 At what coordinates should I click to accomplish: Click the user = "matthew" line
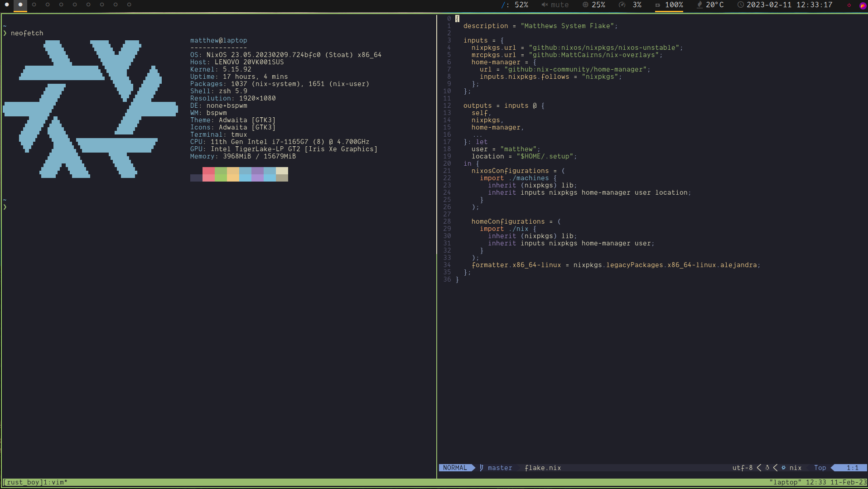pos(506,149)
